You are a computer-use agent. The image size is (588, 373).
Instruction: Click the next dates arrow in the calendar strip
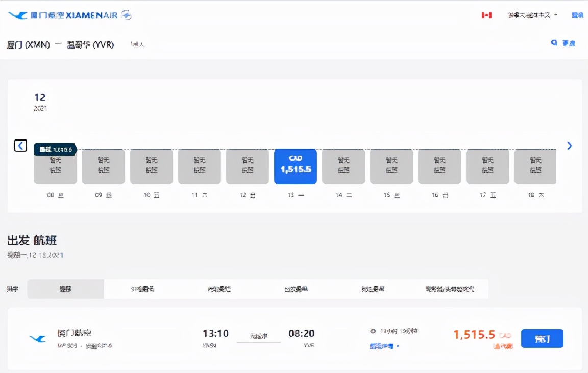point(569,145)
